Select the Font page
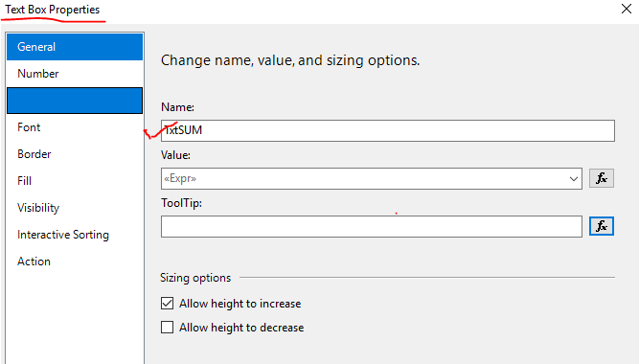This screenshot has width=639, height=364. point(75,127)
